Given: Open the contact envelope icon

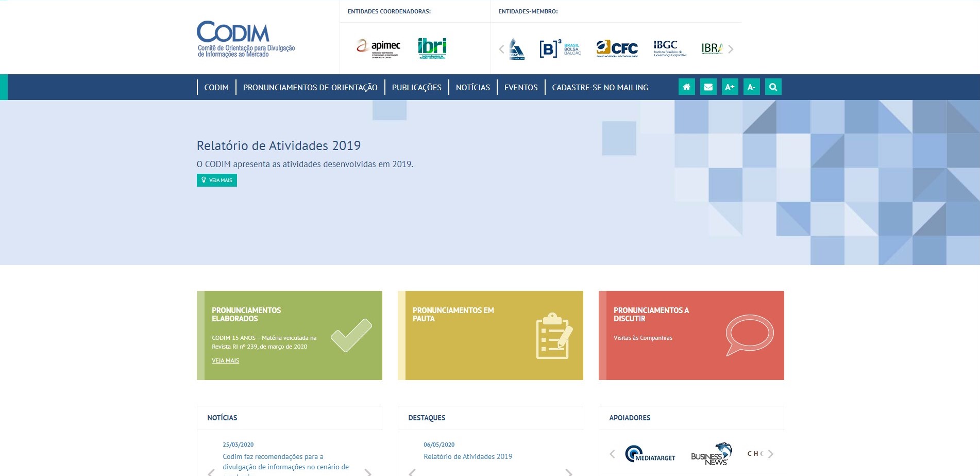Looking at the screenshot, I should click(708, 87).
